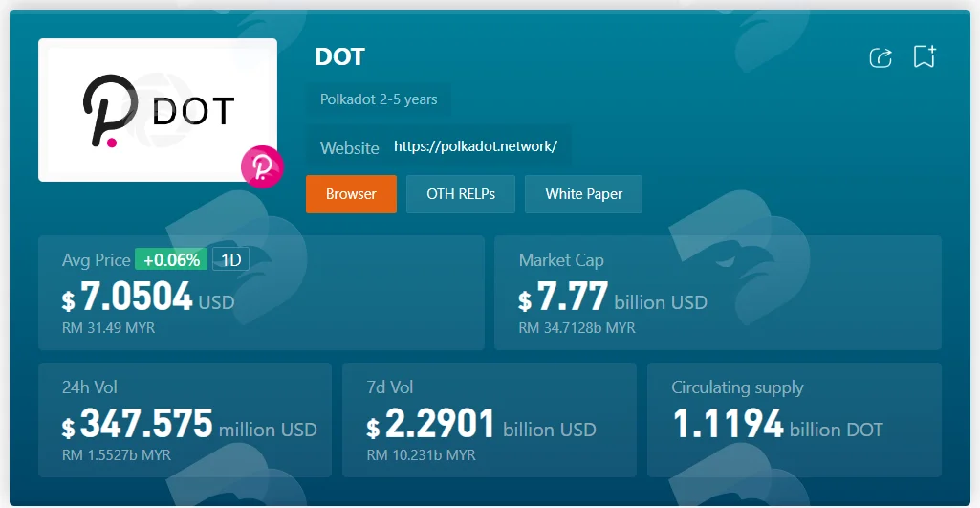
Task: Open the White Paper
Action: [x=584, y=194]
